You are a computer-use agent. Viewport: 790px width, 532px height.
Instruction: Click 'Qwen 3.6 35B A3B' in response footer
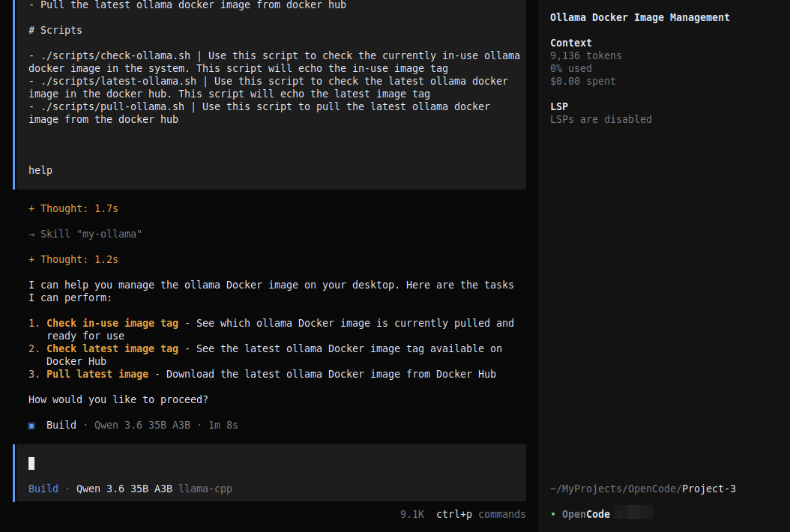click(x=143, y=425)
